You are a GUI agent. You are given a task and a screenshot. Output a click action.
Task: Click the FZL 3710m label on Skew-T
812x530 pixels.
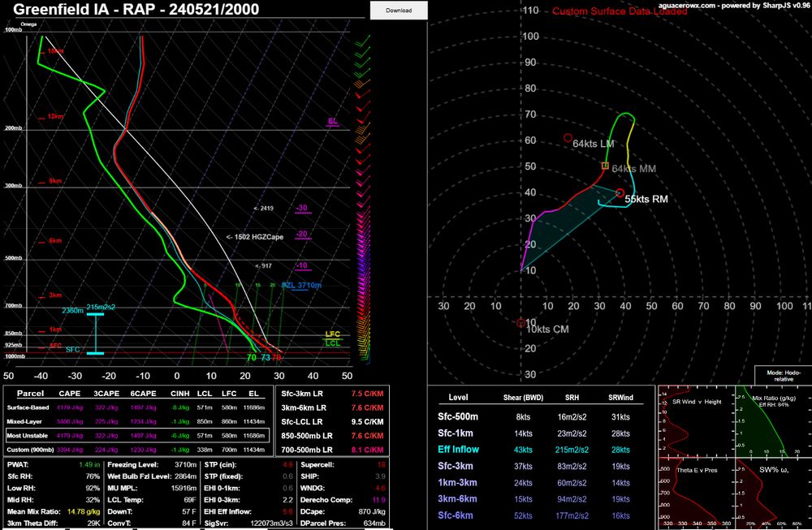coord(302,285)
